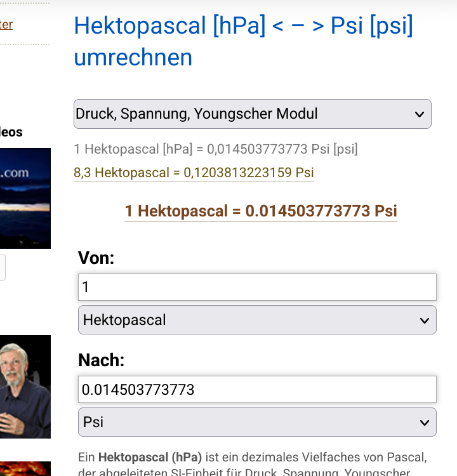
Task: Click the small box below the sunset thumbnail
Action: click(x=3, y=267)
